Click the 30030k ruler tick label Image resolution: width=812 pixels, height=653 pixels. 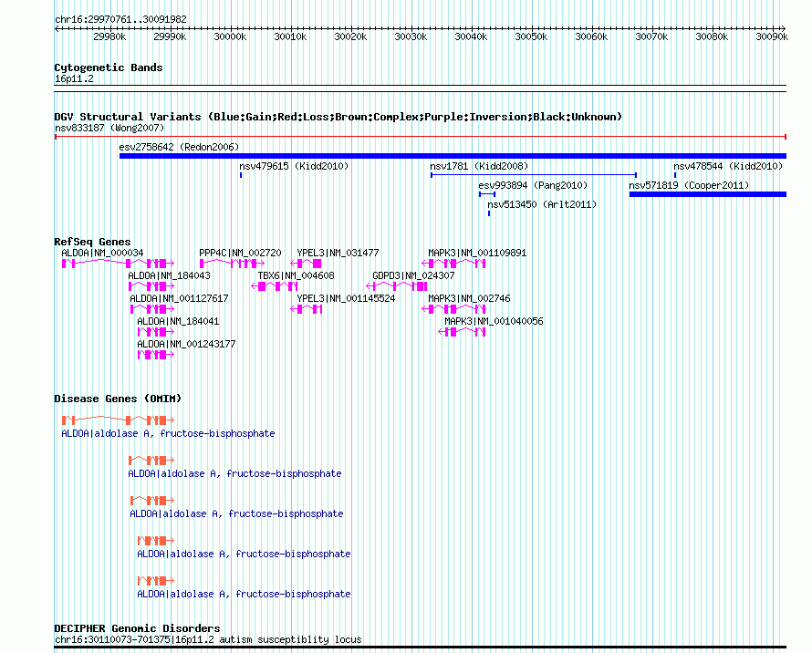pyautogui.click(x=411, y=36)
